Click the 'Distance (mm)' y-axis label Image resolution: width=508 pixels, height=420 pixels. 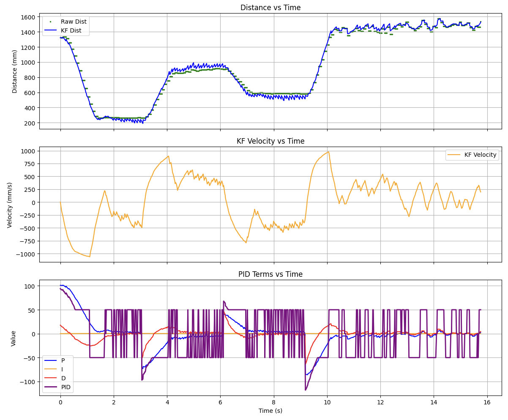(x=15, y=70)
